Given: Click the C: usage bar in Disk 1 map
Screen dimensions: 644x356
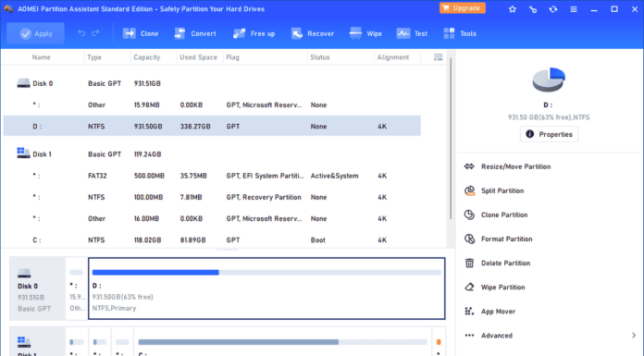Looking at the screenshot, I should (x=282, y=342).
